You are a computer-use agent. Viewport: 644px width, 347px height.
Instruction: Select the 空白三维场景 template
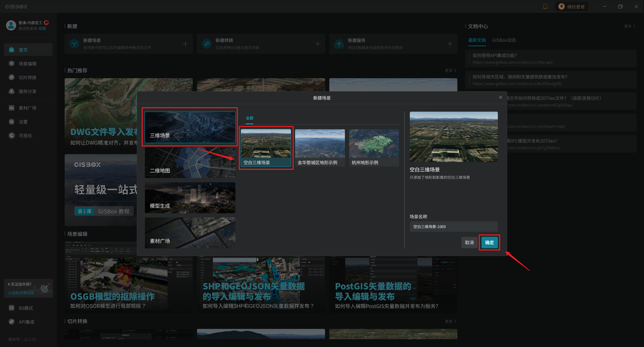[x=266, y=148]
